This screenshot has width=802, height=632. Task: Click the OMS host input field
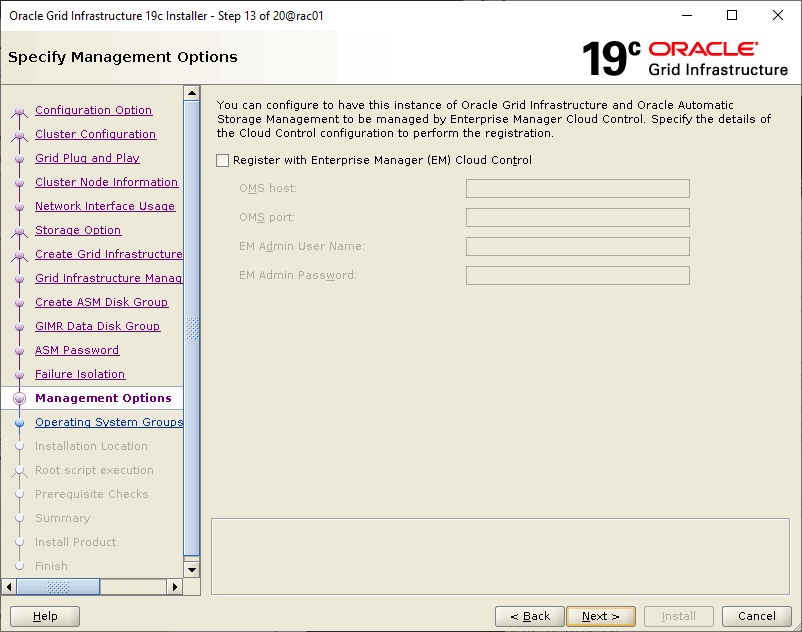coord(577,188)
